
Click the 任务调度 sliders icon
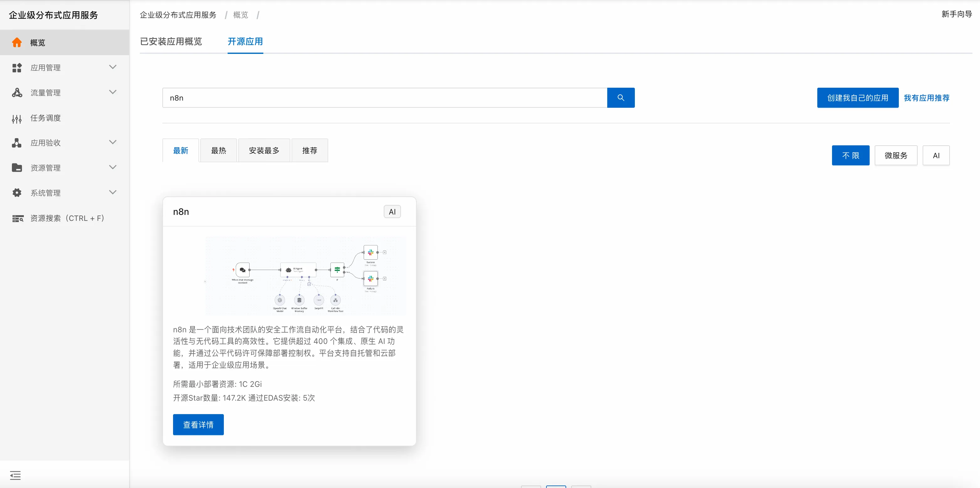pos(17,118)
